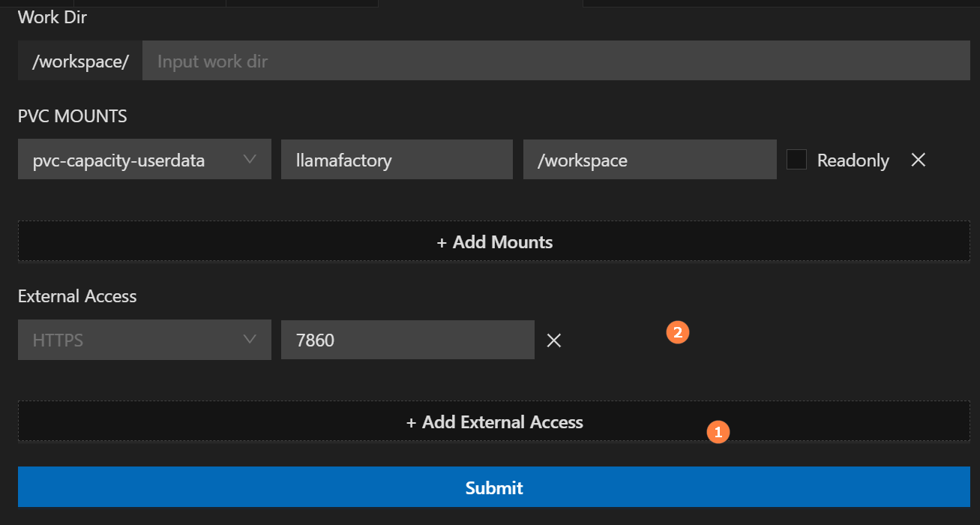Enable the Readonly checkbox

tap(796, 160)
